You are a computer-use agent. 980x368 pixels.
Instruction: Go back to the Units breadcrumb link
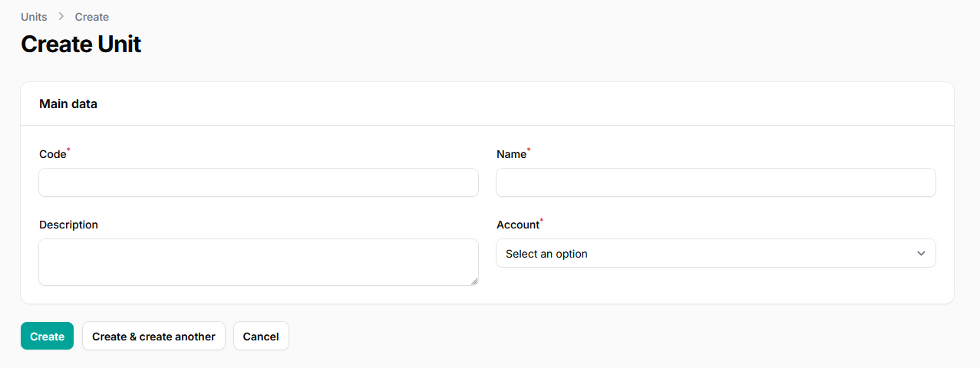pos(34,17)
